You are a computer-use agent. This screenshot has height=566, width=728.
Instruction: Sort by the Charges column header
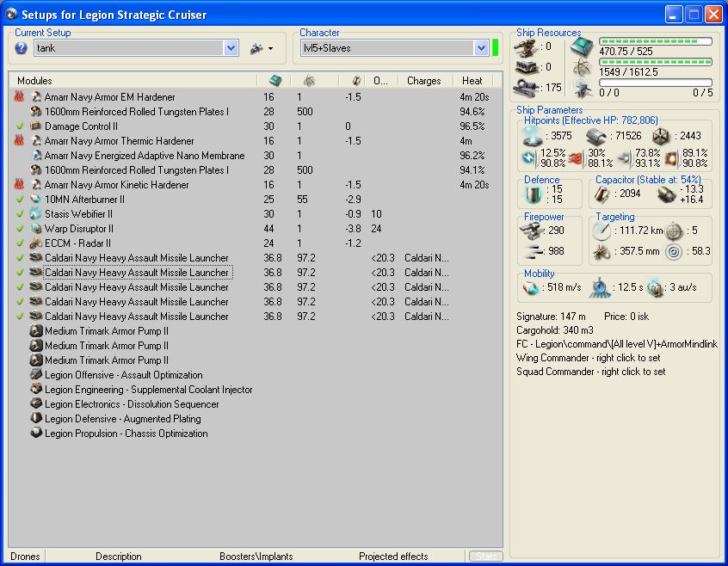coord(424,81)
